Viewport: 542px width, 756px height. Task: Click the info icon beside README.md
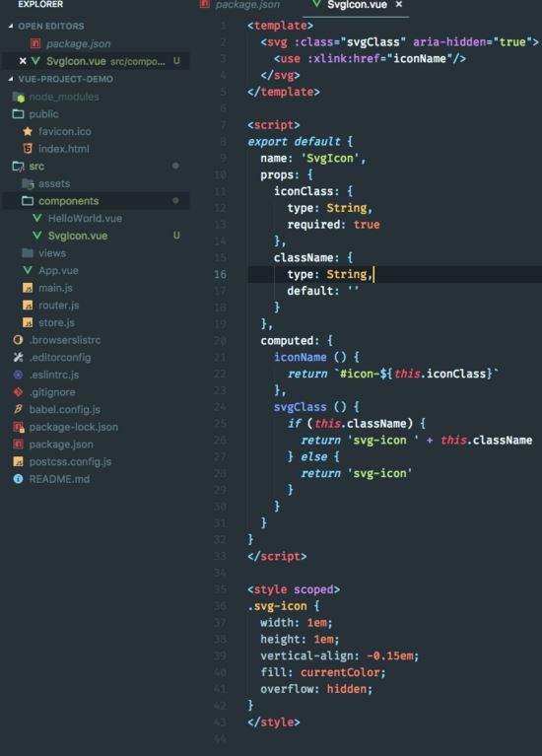19,479
